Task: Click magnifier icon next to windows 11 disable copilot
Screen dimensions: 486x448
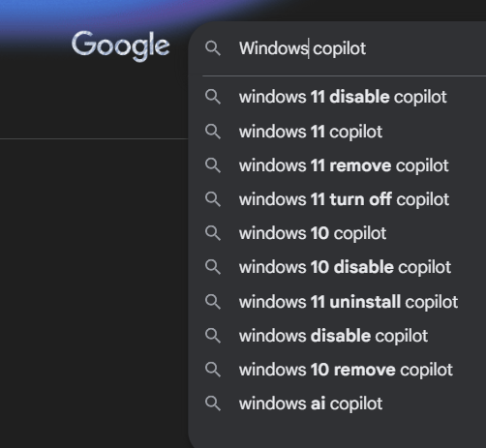Action: coord(213,97)
